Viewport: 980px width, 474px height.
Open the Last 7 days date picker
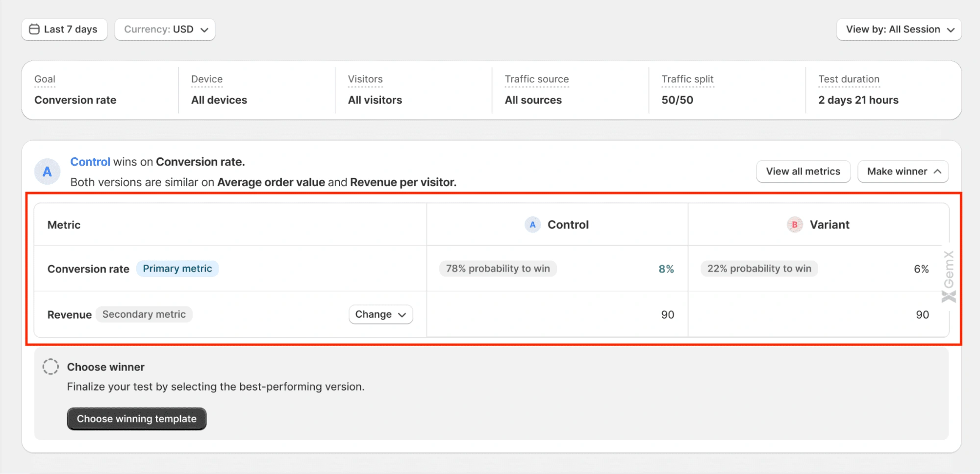point(64,29)
